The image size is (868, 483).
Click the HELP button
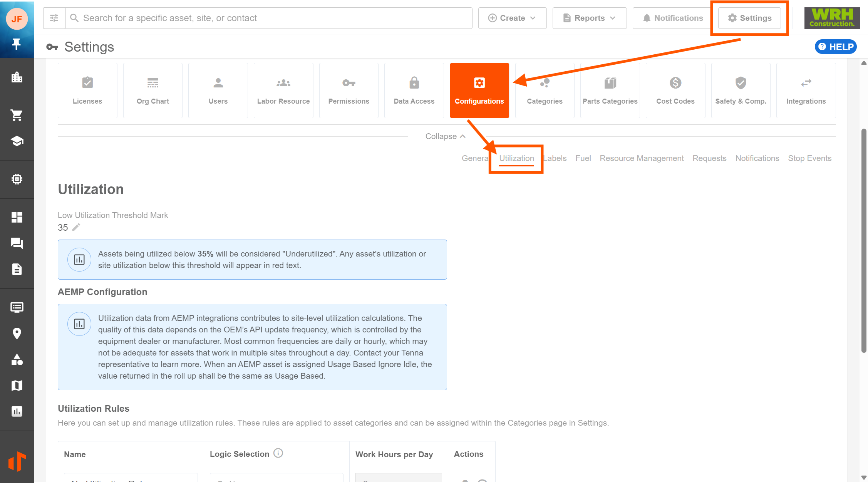coord(836,47)
